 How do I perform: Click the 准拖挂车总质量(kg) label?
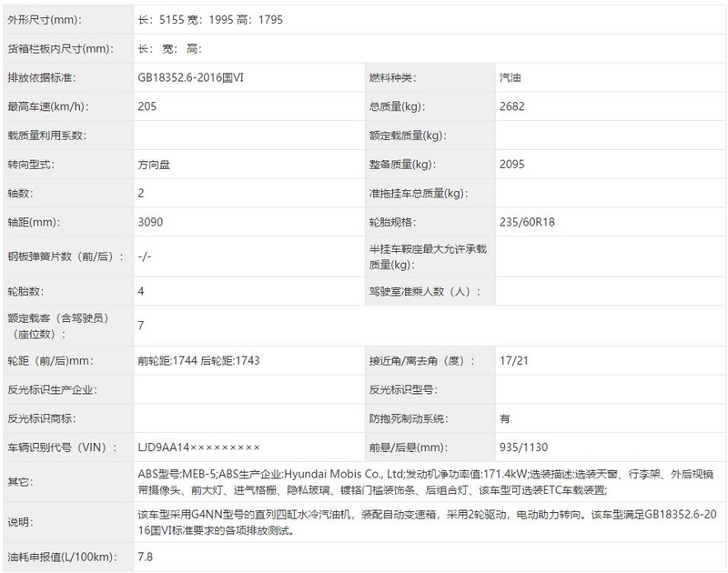coord(419,194)
